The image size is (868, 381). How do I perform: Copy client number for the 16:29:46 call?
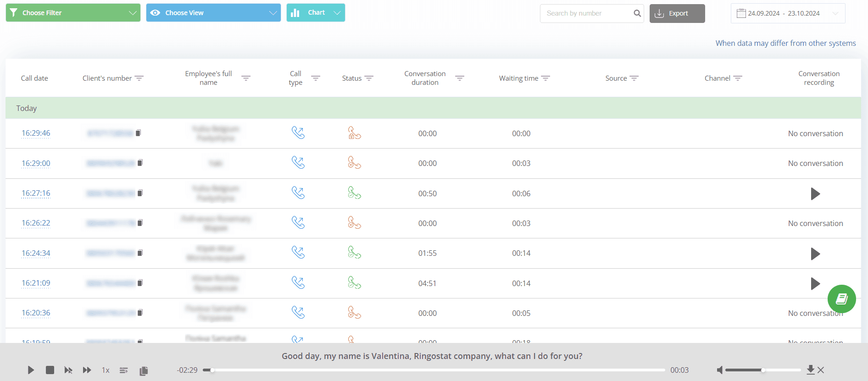tap(139, 133)
